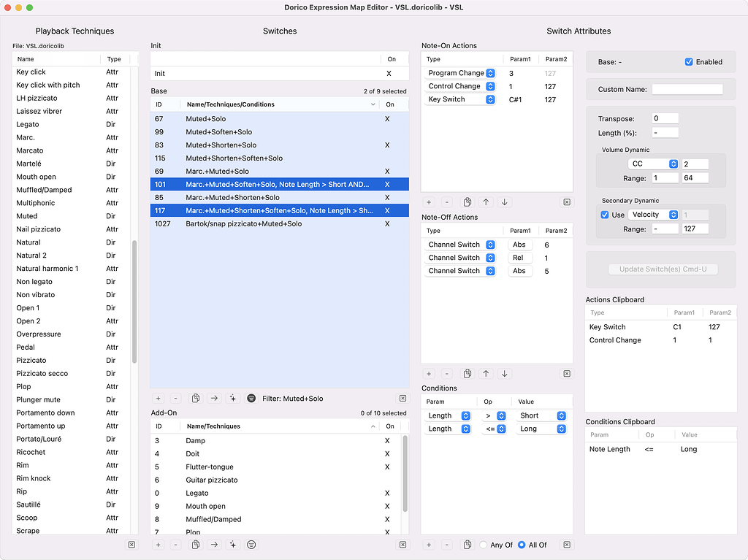Open the filter options in the Switches panel
Viewport: 748px width, 560px height.
tap(251, 398)
